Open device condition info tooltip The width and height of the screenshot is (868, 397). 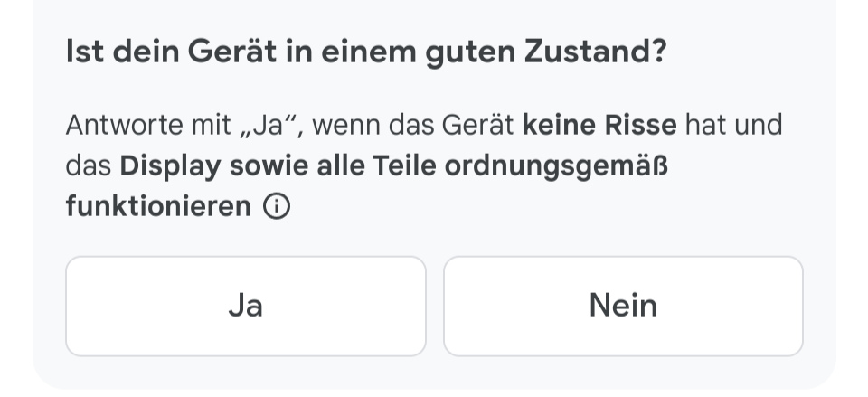(x=277, y=207)
